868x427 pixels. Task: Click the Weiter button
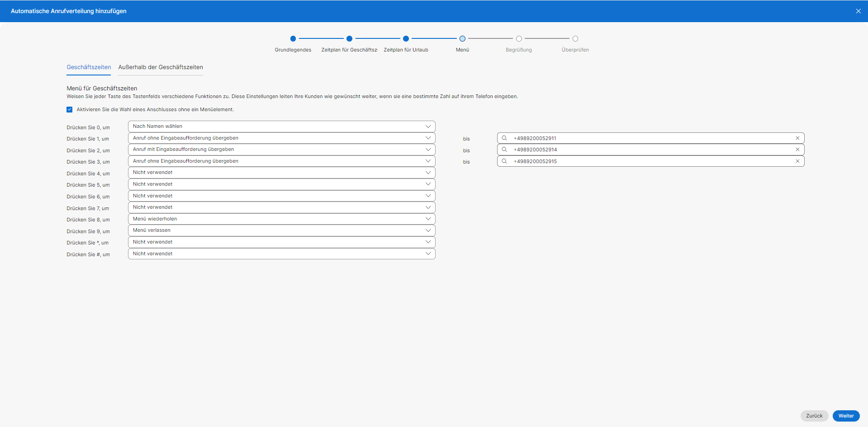tap(845, 416)
